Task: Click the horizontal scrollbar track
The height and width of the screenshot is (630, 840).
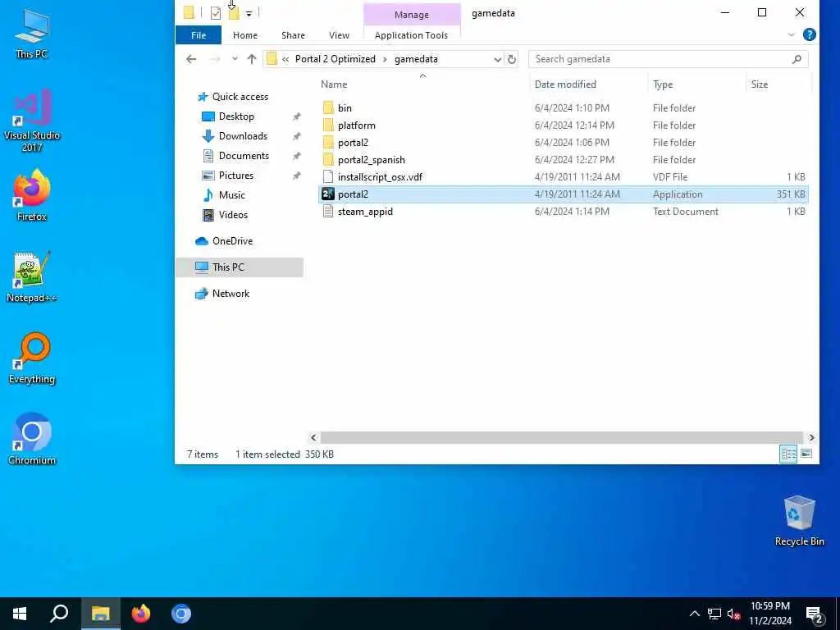Action: click(x=562, y=438)
